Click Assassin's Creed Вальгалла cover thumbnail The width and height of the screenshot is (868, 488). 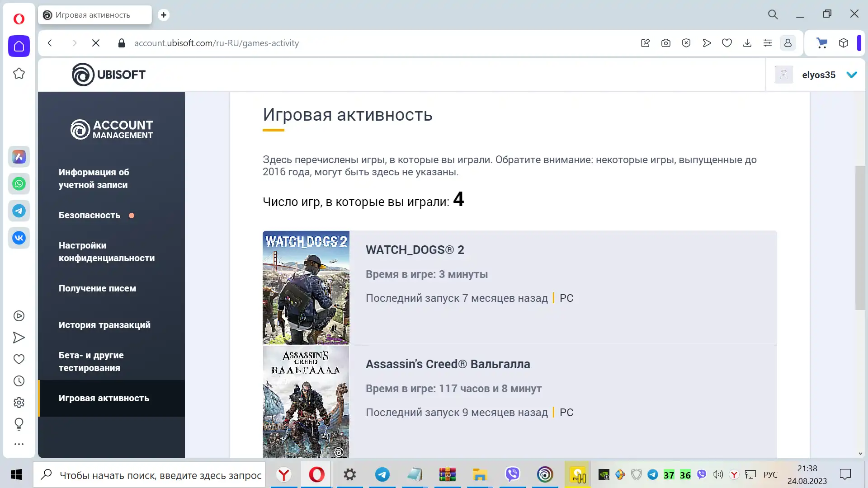(306, 402)
